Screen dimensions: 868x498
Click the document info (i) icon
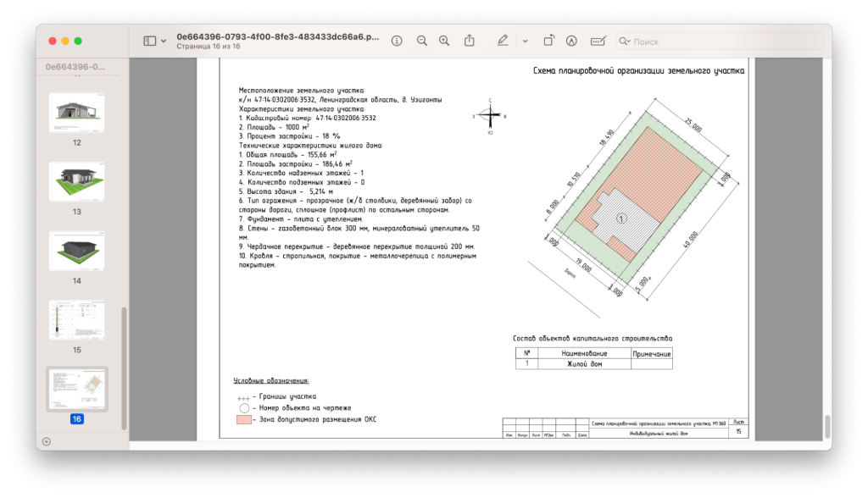tap(397, 40)
